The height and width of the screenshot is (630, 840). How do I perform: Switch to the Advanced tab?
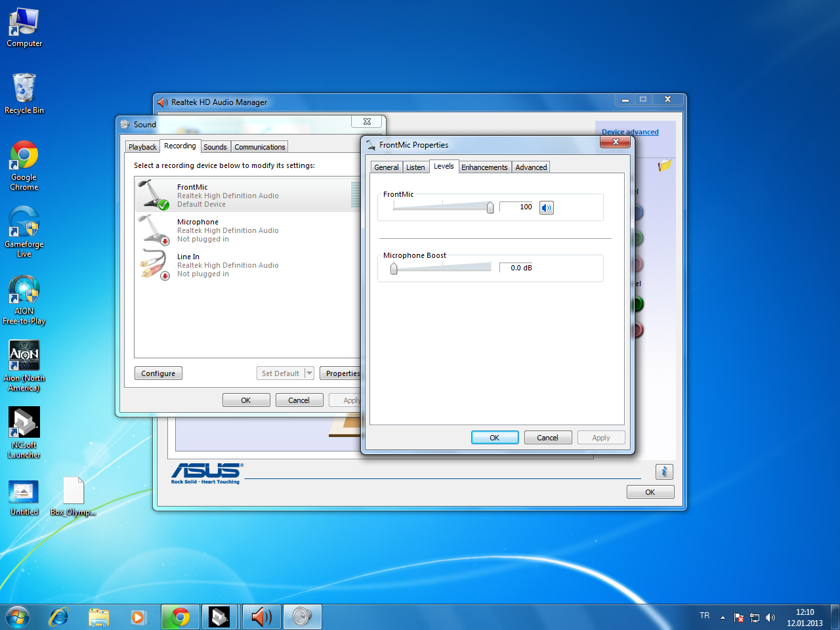[x=531, y=167]
